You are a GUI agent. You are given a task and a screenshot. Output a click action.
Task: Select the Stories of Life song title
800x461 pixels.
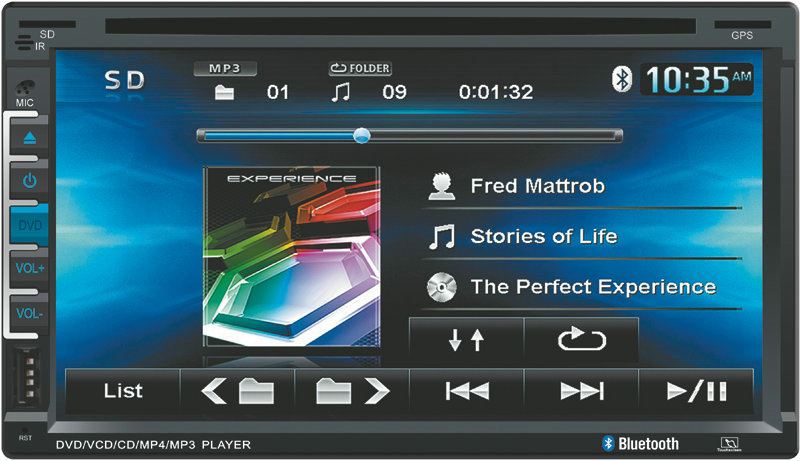point(580,237)
